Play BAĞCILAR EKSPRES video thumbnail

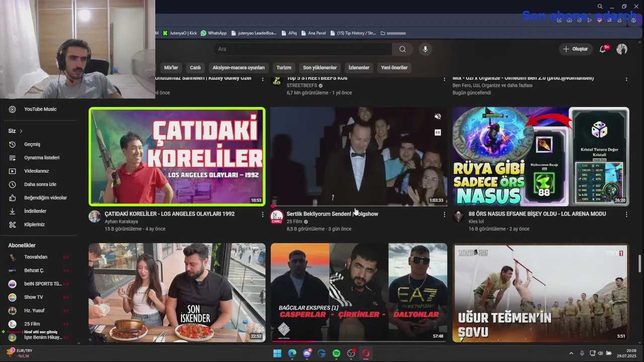359,292
